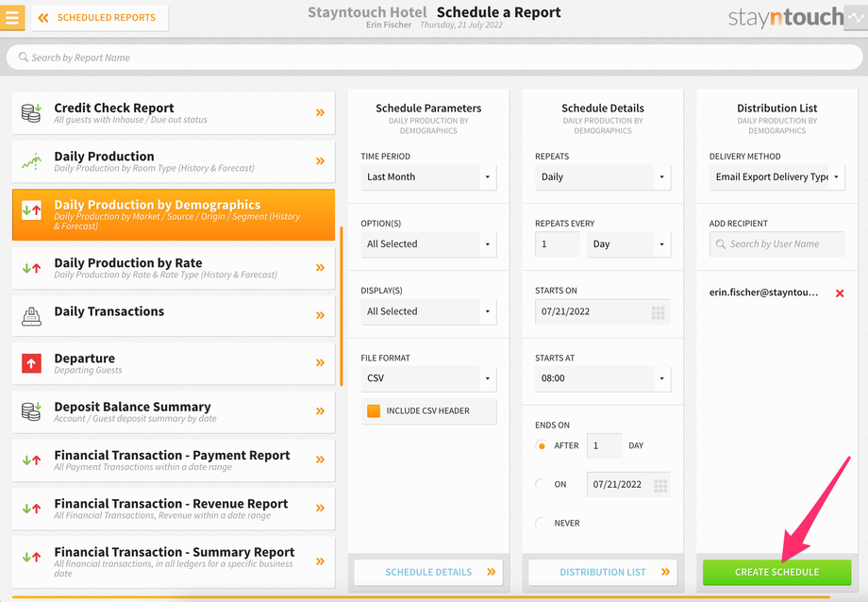
Task: Select Daily Production by Demographics report
Action: tap(174, 215)
